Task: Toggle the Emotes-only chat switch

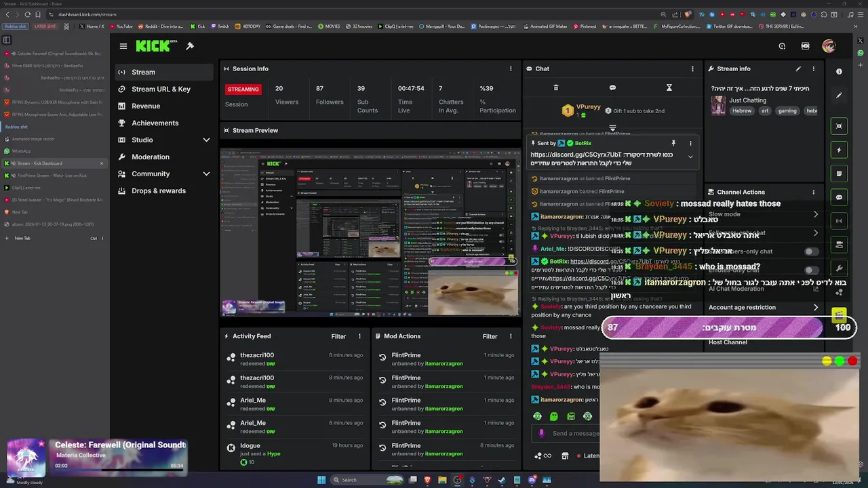Action: coord(810,270)
